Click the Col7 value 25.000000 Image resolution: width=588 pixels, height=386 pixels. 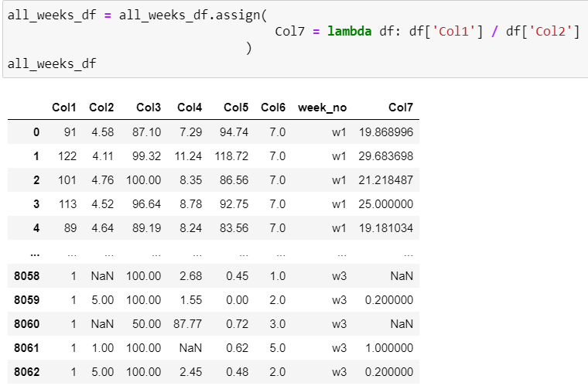[386, 204]
